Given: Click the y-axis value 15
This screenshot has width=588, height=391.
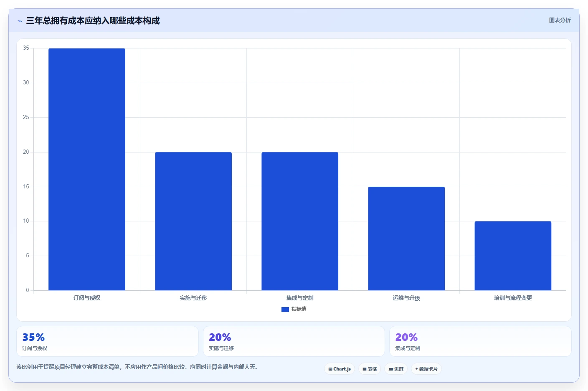Looking at the screenshot, I should click(26, 187).
